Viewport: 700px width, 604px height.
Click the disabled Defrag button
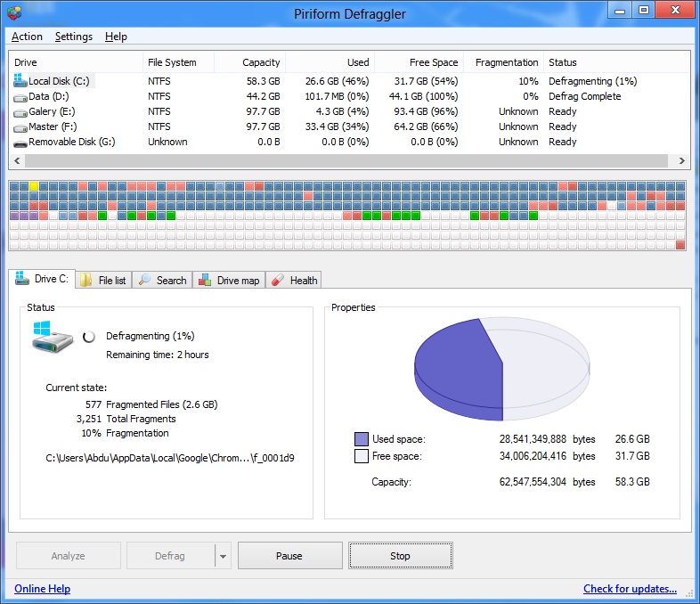point(170,556)
